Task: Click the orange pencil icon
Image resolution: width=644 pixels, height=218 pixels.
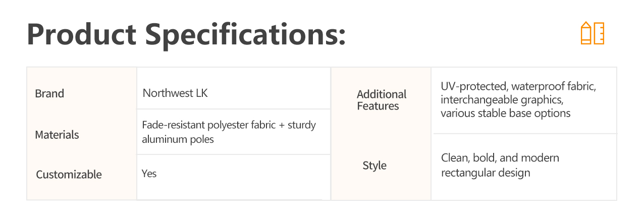Action: (x=586, y=33)
